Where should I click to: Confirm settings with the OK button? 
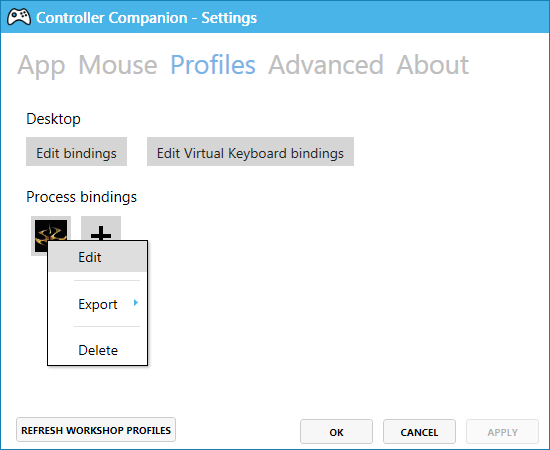pyautogui.click(x=336, y=432)
